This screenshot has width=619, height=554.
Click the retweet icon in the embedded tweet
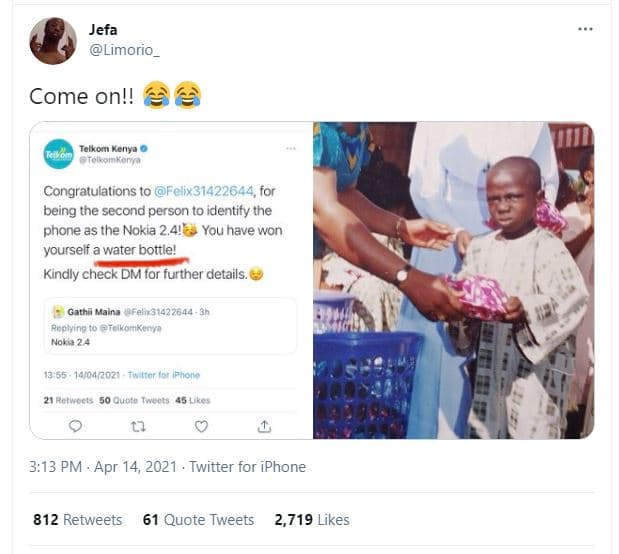(x=138, y=426)
